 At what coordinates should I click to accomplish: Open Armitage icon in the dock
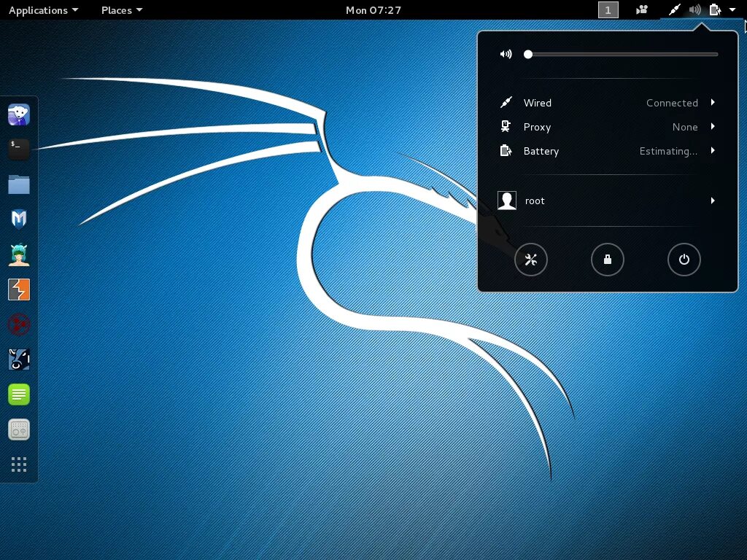[x=19, y=254]
